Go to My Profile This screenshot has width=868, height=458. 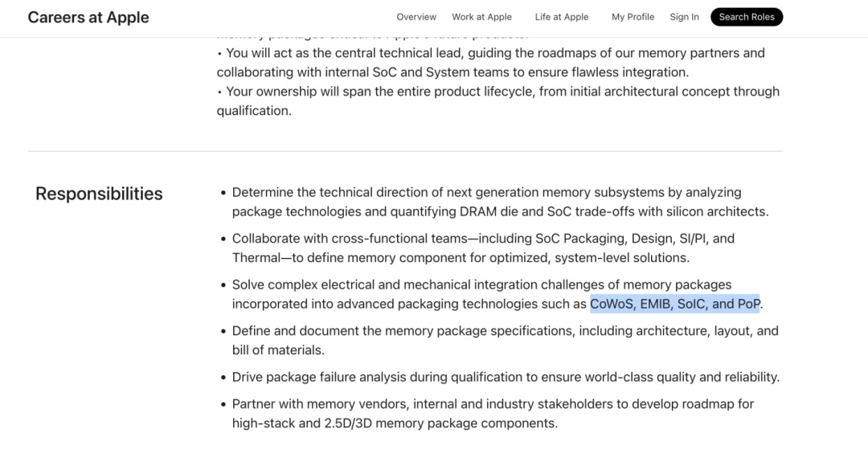click(633, 17)
